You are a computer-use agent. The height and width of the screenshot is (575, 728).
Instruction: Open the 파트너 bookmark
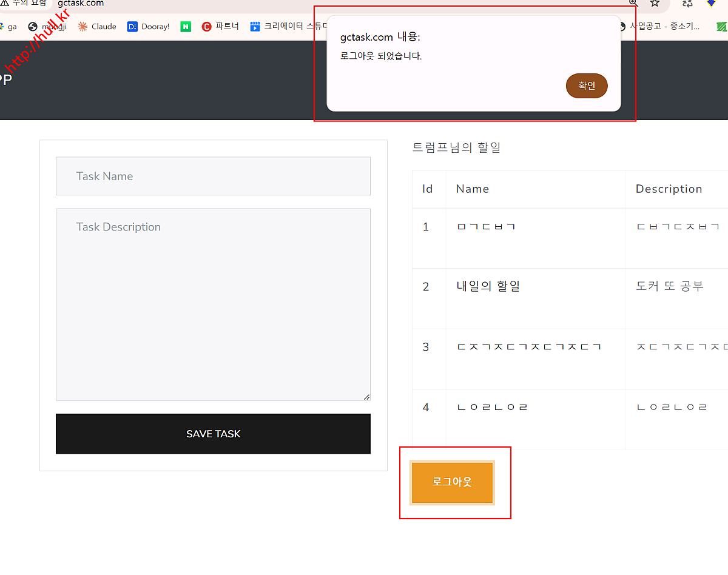[x=221, y=27]
